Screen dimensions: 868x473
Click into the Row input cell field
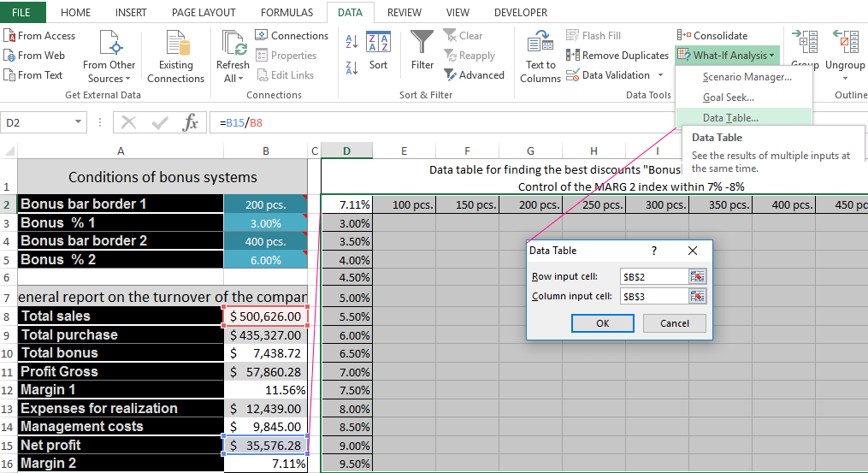pos(653,276)
